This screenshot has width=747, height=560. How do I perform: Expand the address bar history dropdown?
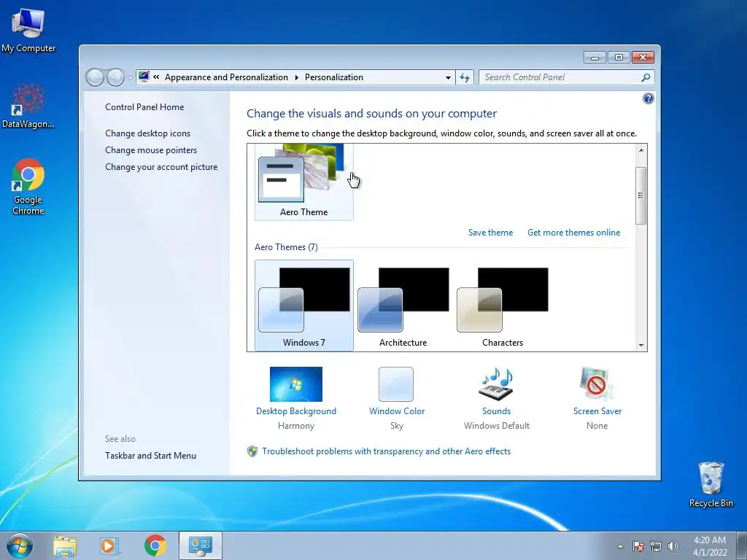click(448, 77)
